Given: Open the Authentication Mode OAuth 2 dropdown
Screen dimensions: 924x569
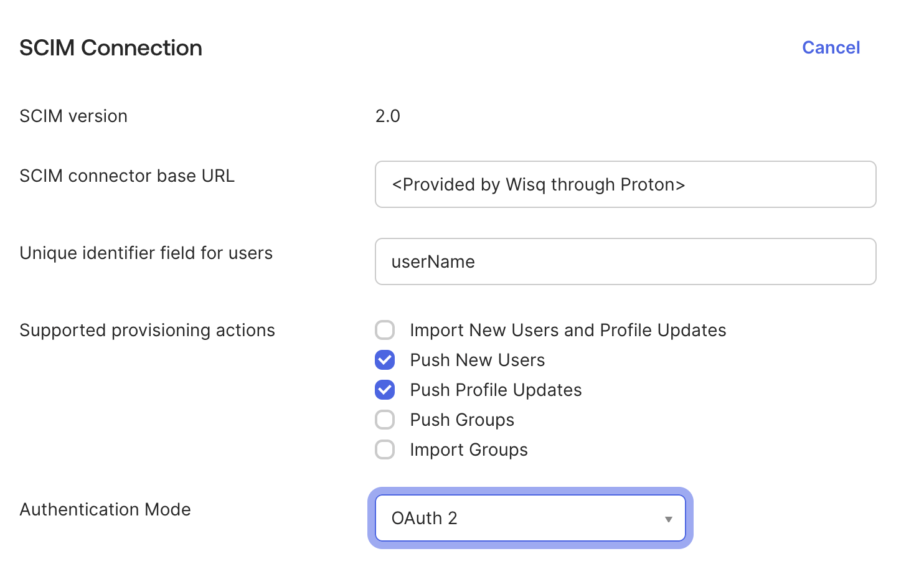Looking at the screenshot, I should coord(529,518).
